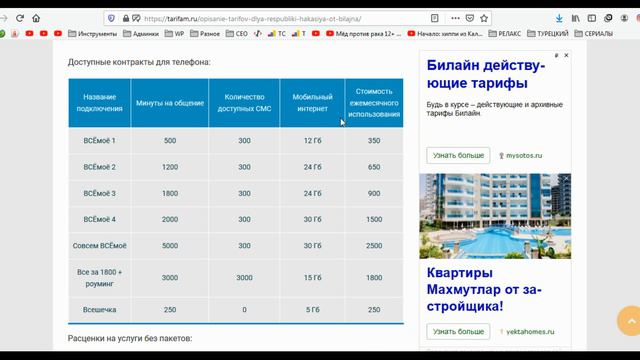
Task: Open the Разное bookmarks folder
Action: coord(205,33)
